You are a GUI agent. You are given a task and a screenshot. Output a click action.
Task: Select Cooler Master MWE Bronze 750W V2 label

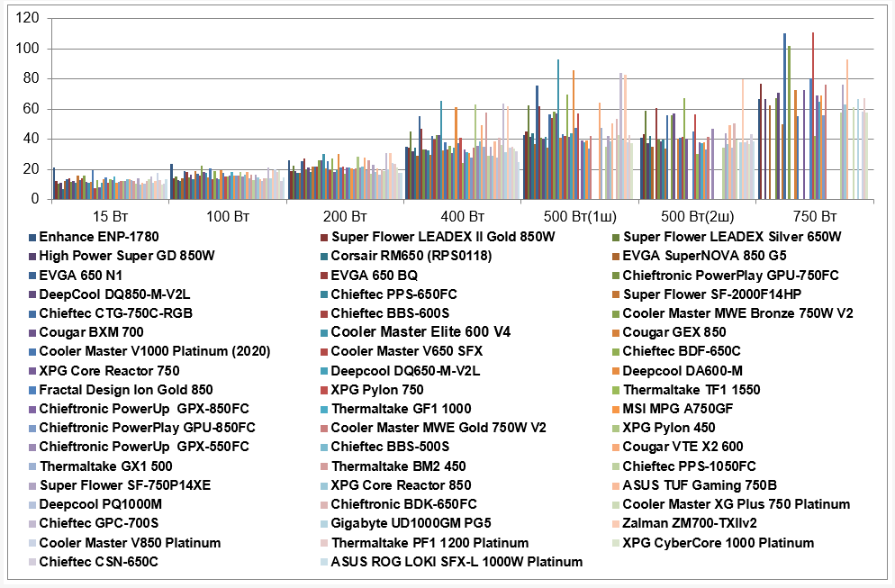(x=738, y=313)
